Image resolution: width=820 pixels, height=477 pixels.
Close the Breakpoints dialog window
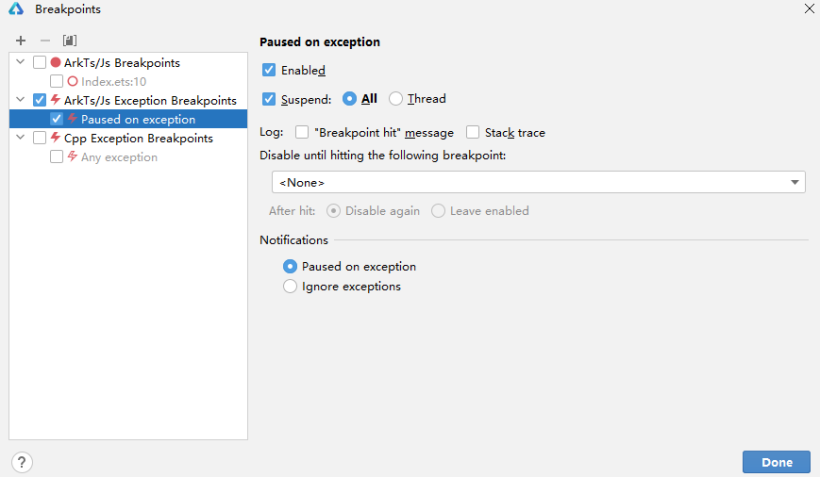808,9
